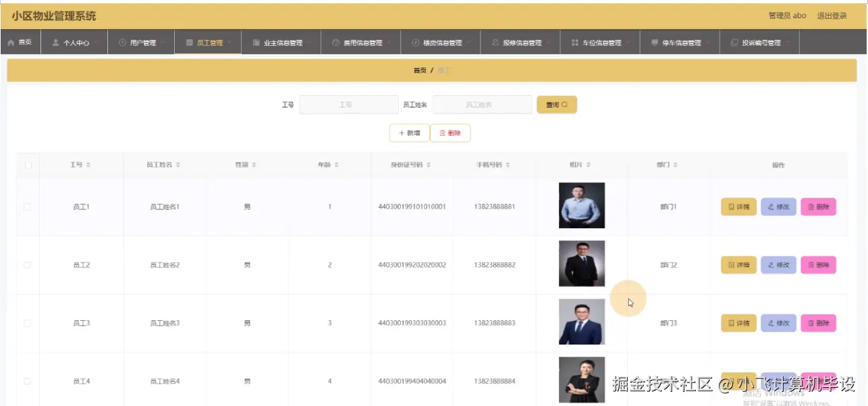Click ID number cell 440300199202020002
The image size is (868, 406).
[x=412, y=265]
